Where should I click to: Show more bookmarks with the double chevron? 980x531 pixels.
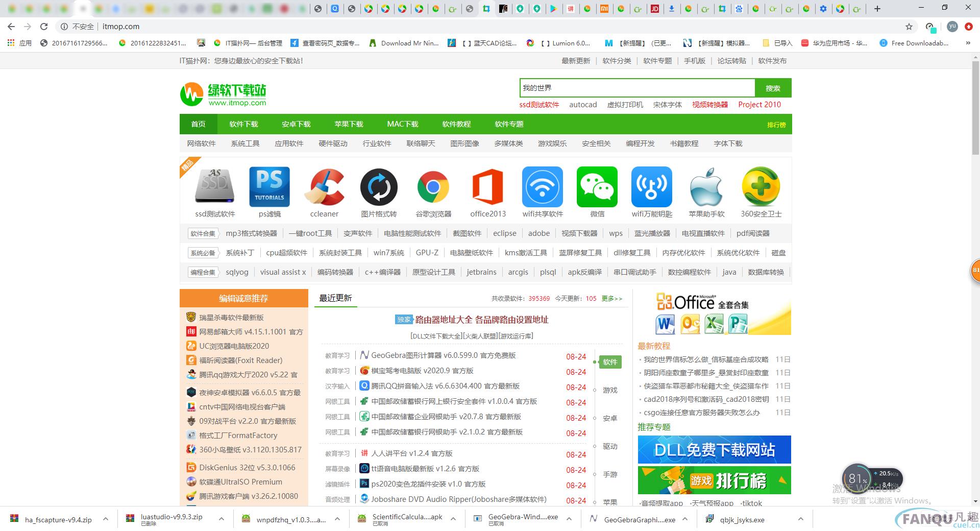click(x=968, y=43)
